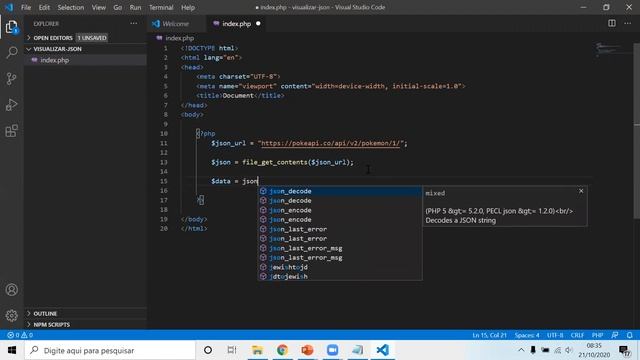Open Cortana circle icon on taskbar
Viewport: 640px width, 360px height.
207,350
